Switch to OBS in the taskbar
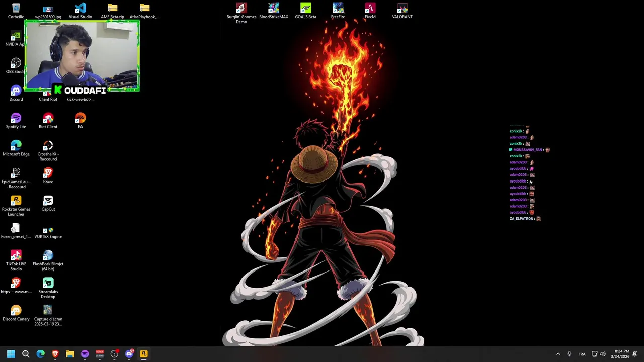The image size is (644, 362). tap(114, 354)
